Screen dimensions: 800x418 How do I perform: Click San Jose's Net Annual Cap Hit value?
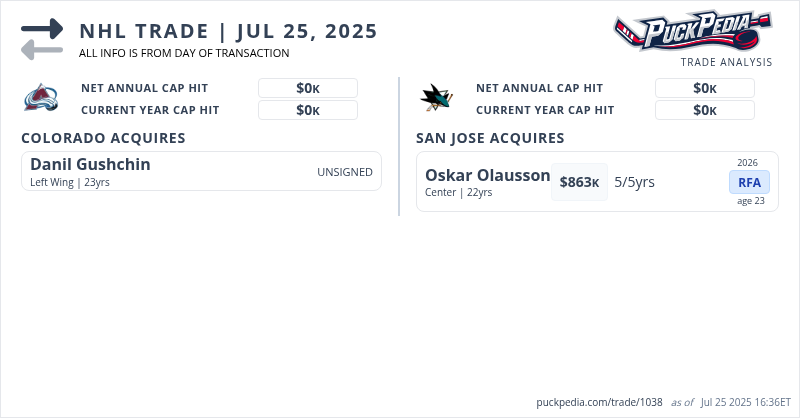(705, 88)
